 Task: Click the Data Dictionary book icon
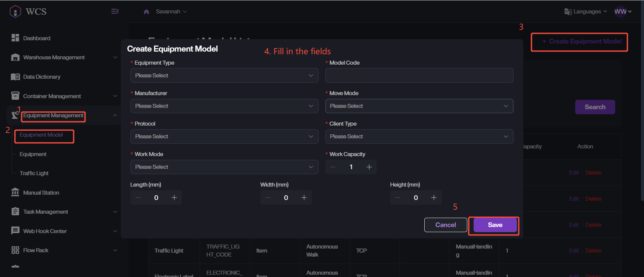tap(15, 77)
